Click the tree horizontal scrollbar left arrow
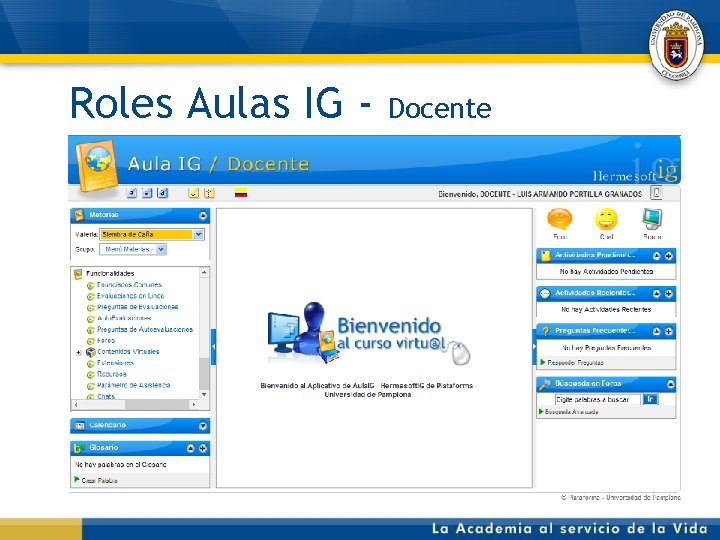Image resolution: width=720 pixels, height=540 pixels. pos(76,405)
